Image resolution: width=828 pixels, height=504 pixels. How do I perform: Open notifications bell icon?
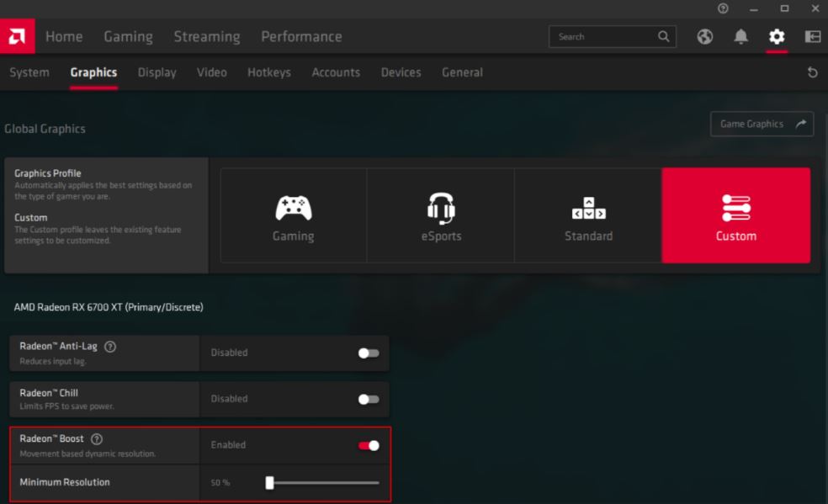click(740, 36)
